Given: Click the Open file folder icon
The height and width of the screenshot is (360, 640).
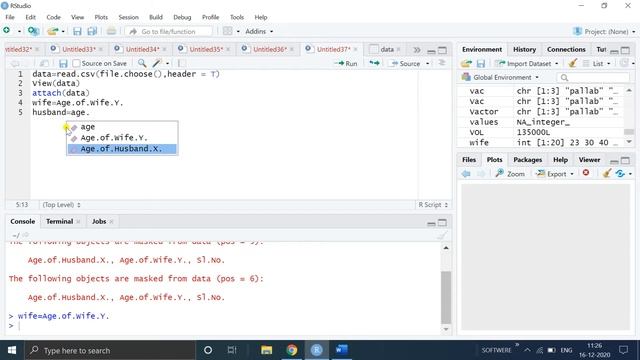Looking at the screenshot, I should click(x=52, y=31).
